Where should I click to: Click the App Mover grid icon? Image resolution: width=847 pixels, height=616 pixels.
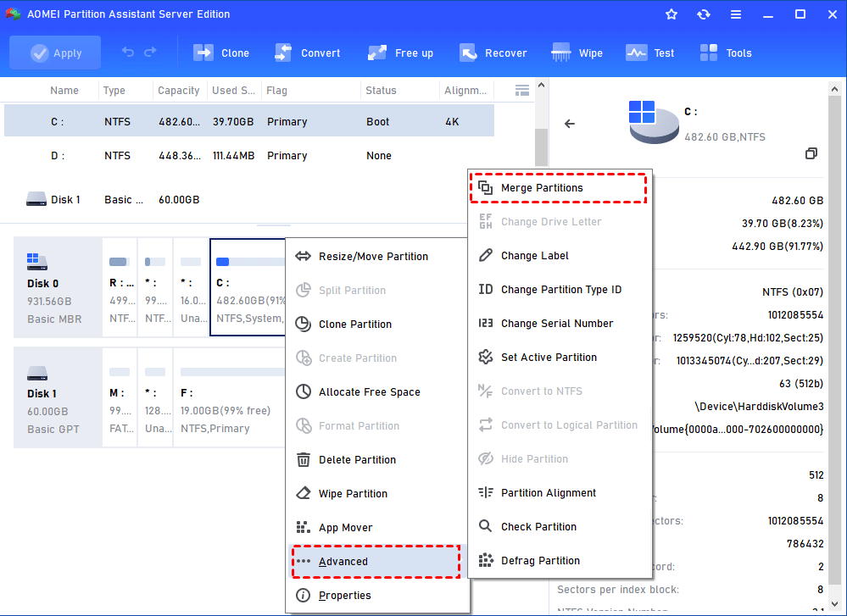pos(304,528)
